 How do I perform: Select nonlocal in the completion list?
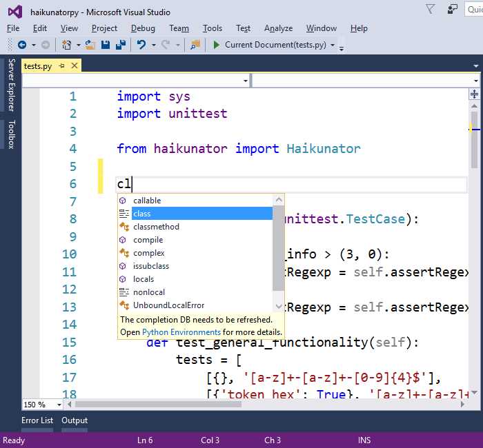click(x=195, y=292)
